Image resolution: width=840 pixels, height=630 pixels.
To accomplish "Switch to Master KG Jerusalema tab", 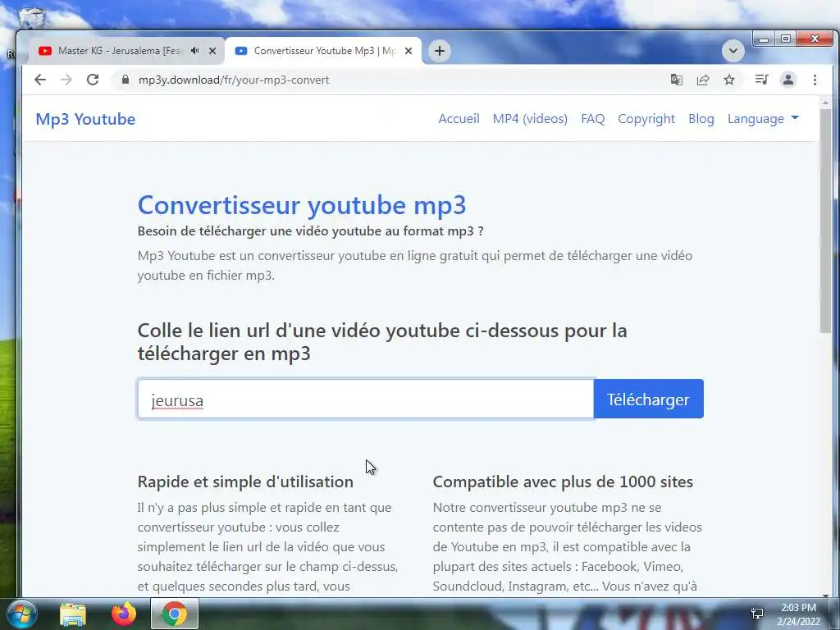I will 120,51.
